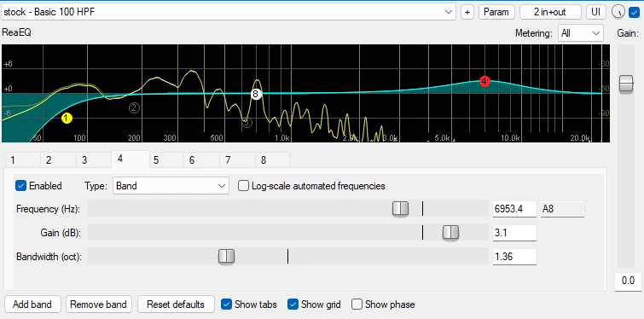Toggle Show phase checkbox
This screenshot has height=319, width=644.
pos(357,304)
